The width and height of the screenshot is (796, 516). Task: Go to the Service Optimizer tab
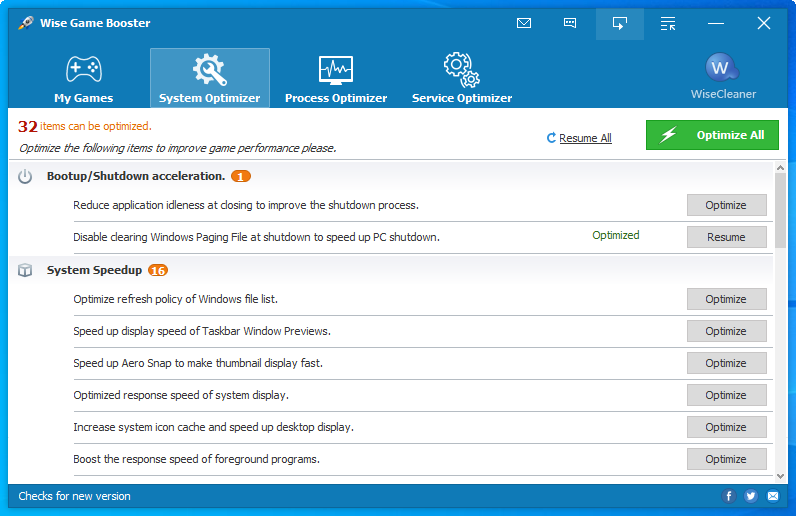point(461,78)
